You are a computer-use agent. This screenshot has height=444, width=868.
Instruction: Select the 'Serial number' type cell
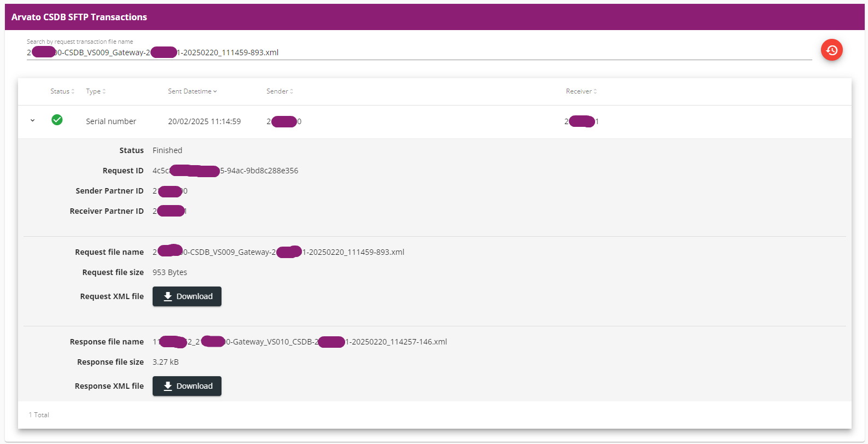coord(111,121)
